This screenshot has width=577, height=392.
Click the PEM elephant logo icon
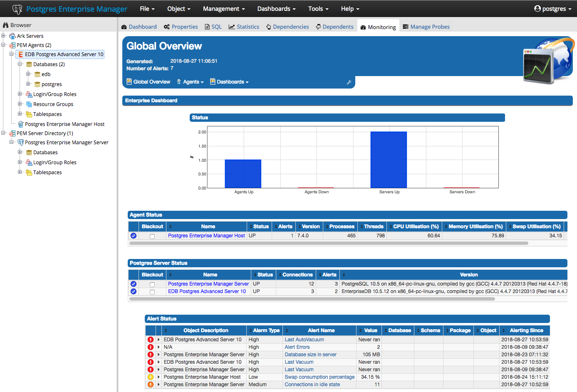click(x=17, y=9)
